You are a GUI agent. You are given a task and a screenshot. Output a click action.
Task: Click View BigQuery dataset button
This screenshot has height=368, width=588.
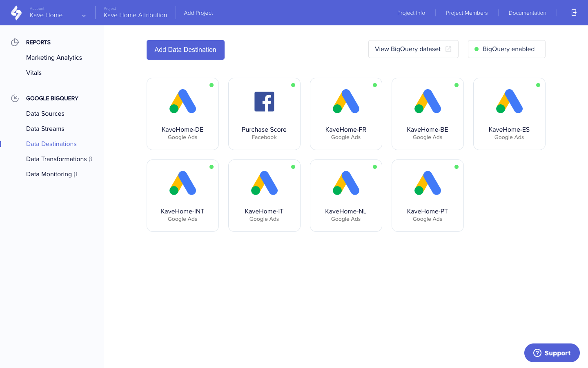click(413, 49)
